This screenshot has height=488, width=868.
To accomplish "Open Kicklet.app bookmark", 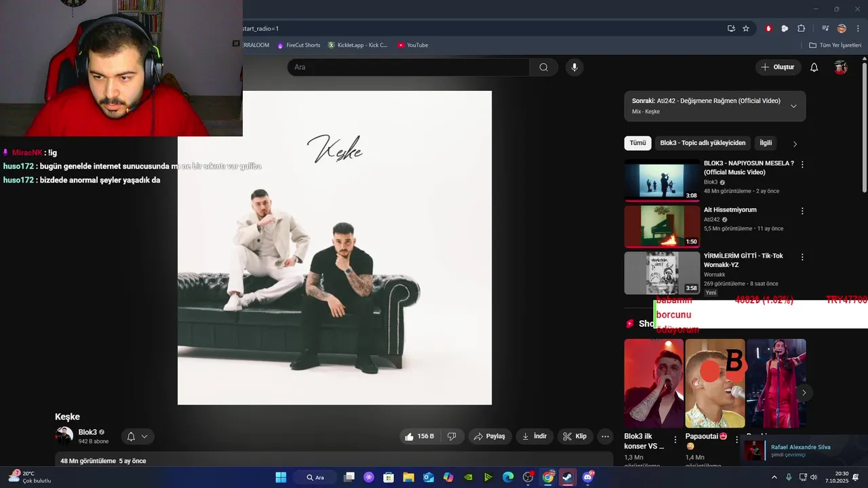I will [358, 45].
